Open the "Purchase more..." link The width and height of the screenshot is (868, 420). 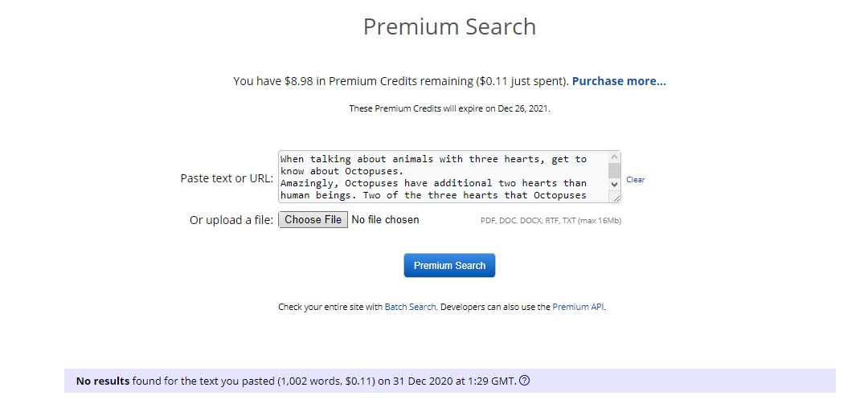click(x=619, y=81)
